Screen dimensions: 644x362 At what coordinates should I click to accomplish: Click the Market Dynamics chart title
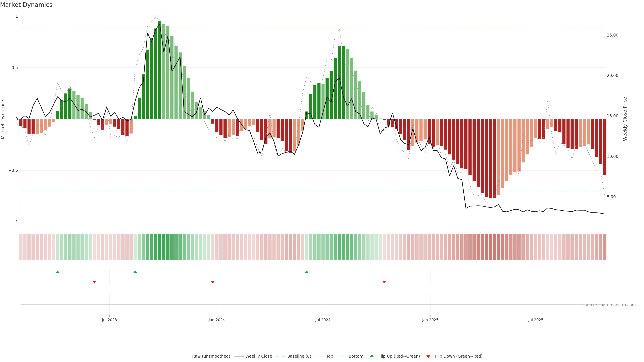click(26, 5)
